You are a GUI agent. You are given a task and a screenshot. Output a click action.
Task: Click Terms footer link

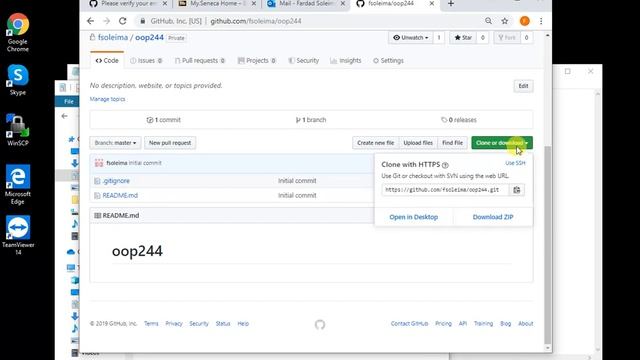click(x=151, y=324)
